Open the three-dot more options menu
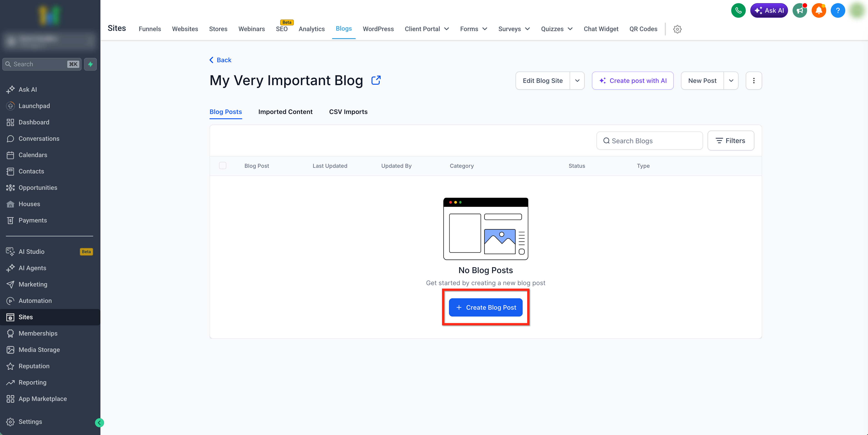Image resolution: width=868 pixels, height=435 pixels. click(x=753, y=80)
